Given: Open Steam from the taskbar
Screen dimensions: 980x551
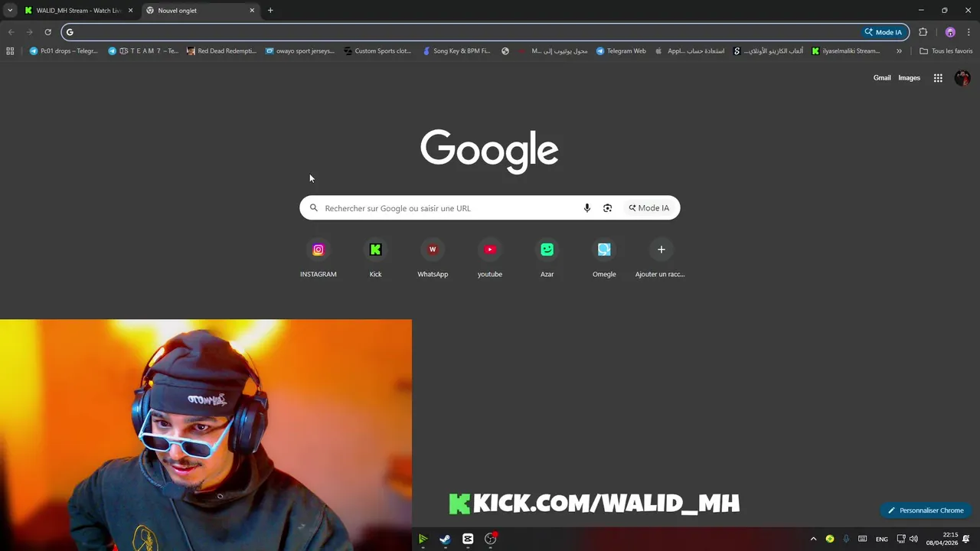Looking at the screenshot, I should (x=445, y=539).
